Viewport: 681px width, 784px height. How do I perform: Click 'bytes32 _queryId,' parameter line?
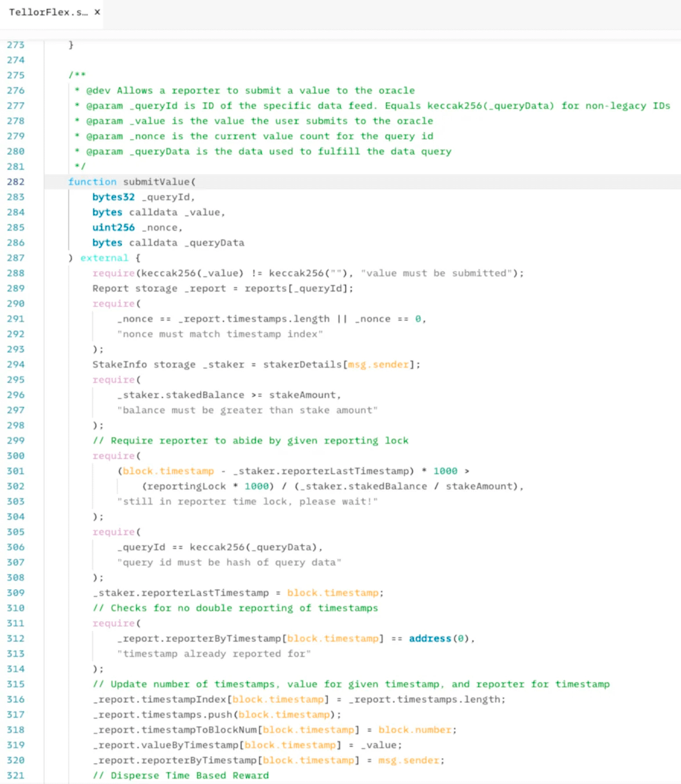[x=144, y=197]
